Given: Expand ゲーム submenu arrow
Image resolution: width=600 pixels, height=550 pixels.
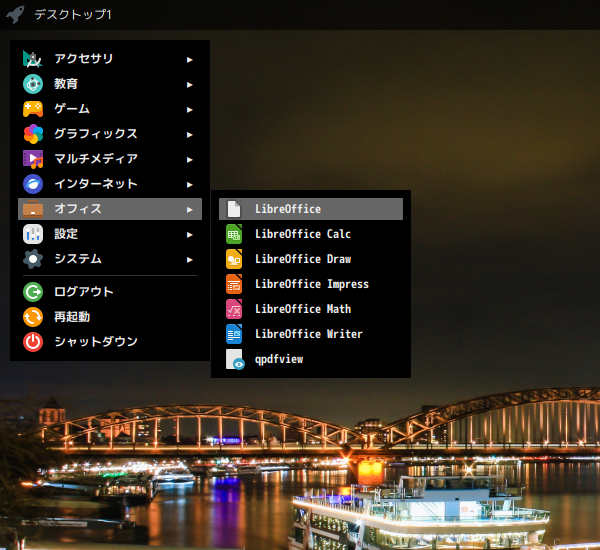Looking at the screenshot, I should [x=189, y=110].
